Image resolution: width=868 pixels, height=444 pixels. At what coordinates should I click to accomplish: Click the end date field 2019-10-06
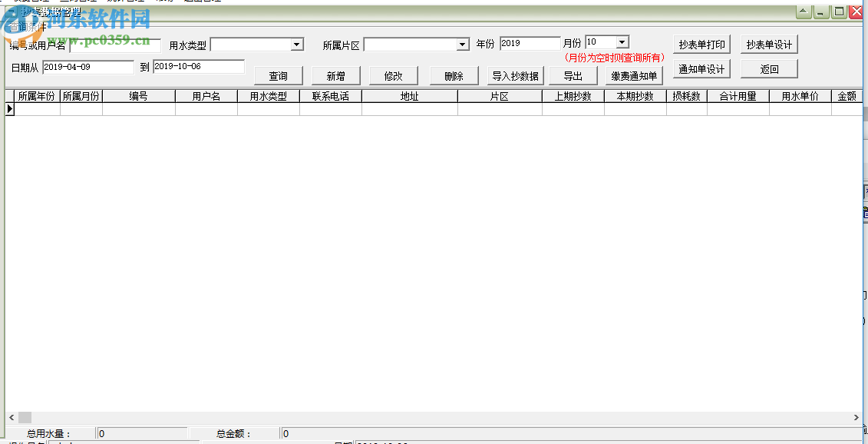(199, 67)
